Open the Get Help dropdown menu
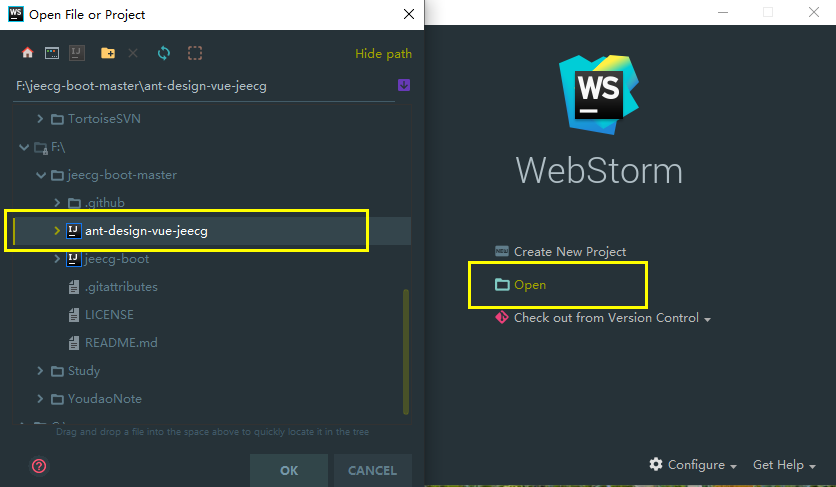836x487 pixels. tap(784, 465)
